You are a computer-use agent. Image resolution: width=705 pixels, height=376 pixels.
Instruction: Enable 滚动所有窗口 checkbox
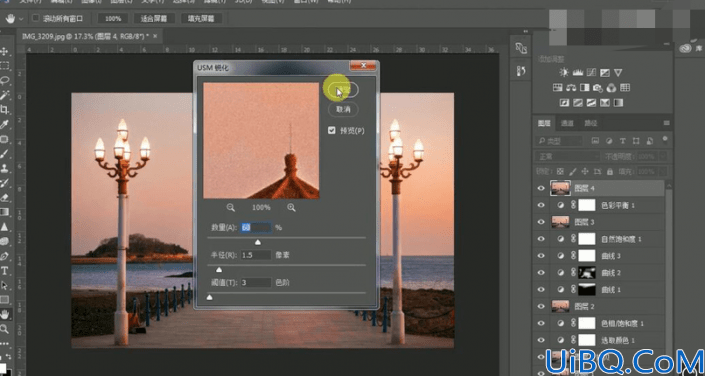tap(36, 18)
